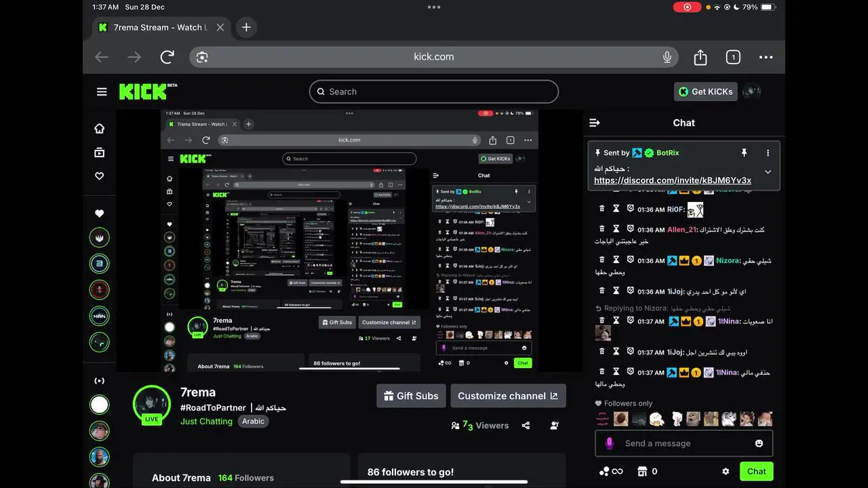Click the filled heart sidebar icon
The height and width of the screenshot is (488, 868).
(x=100, y=213)
